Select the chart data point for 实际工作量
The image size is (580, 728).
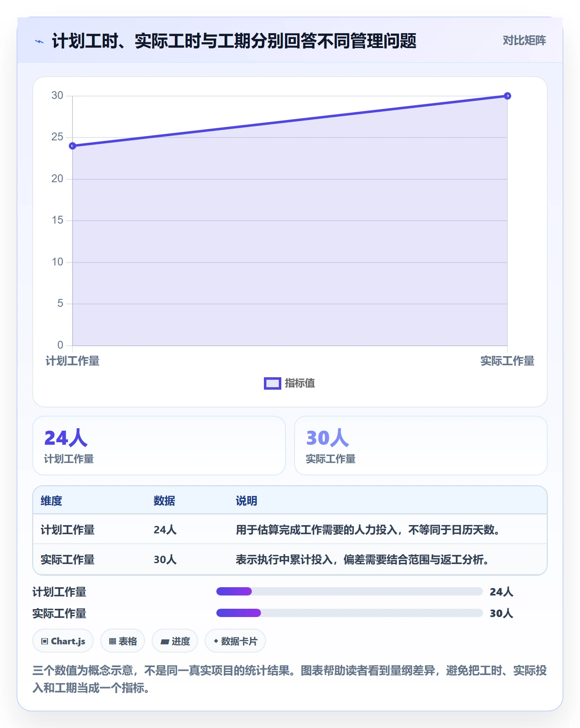pos(508,96)
